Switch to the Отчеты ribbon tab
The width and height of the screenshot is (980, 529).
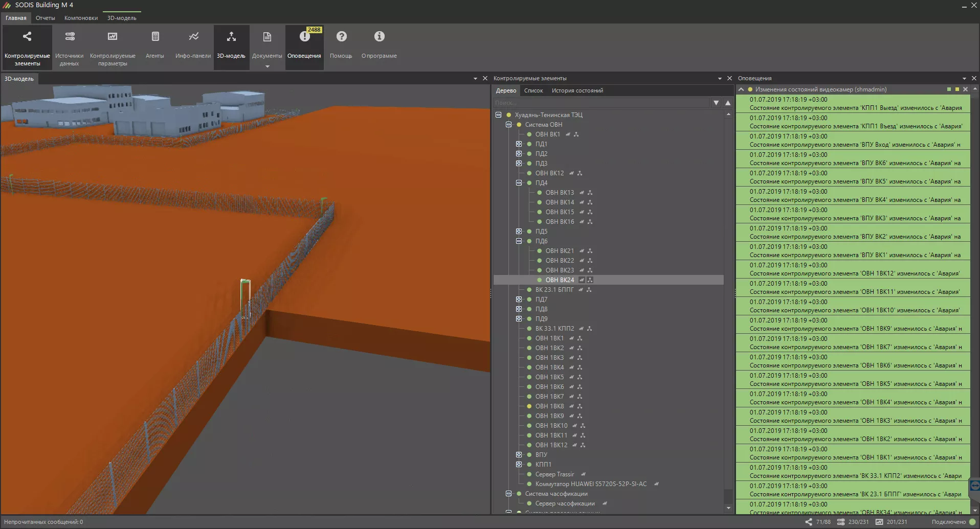tap(45, 18)
